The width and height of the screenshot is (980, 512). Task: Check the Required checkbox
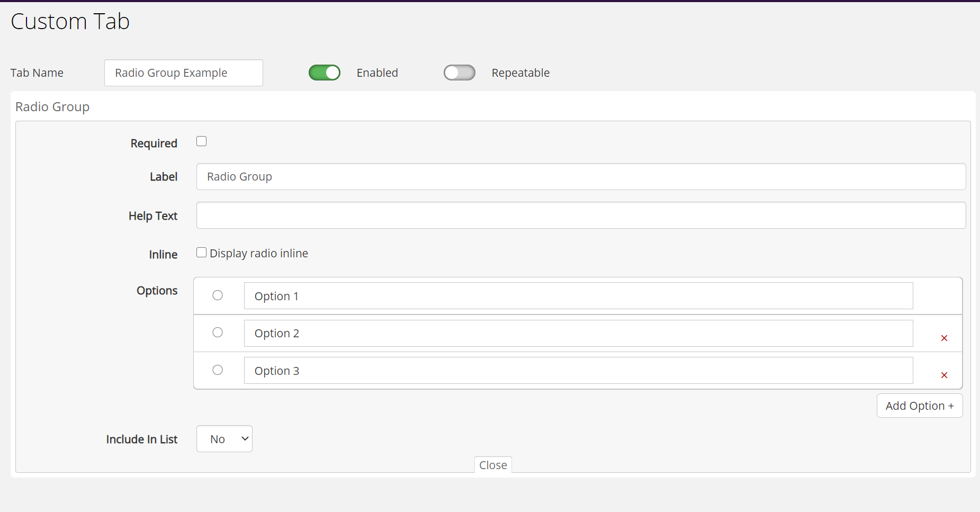201,141
